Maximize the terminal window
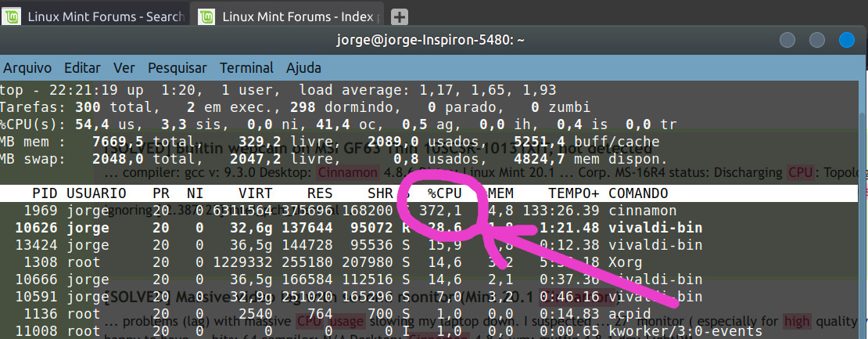Screen dimensions: 868x339 point(817,40)
